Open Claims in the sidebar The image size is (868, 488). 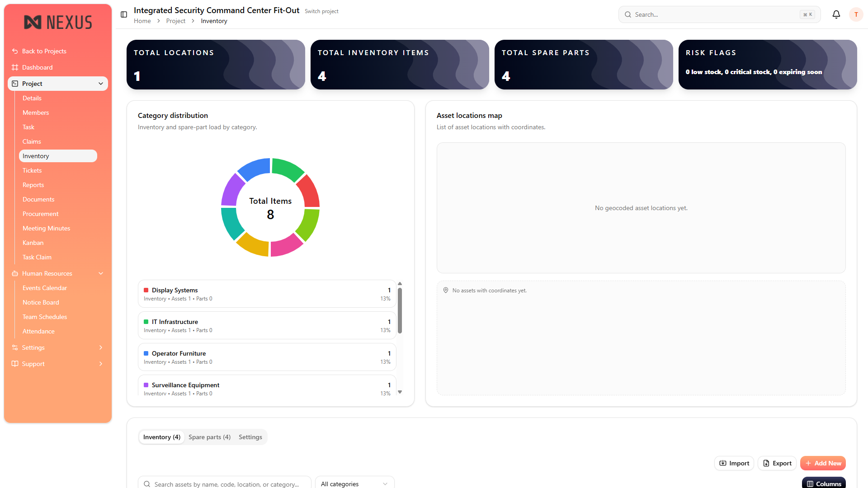coord(32,141)
